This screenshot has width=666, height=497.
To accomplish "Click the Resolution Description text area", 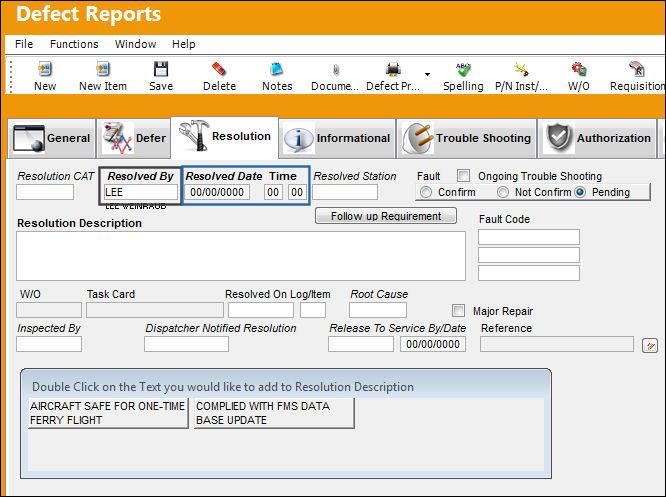I will (241, 256).
